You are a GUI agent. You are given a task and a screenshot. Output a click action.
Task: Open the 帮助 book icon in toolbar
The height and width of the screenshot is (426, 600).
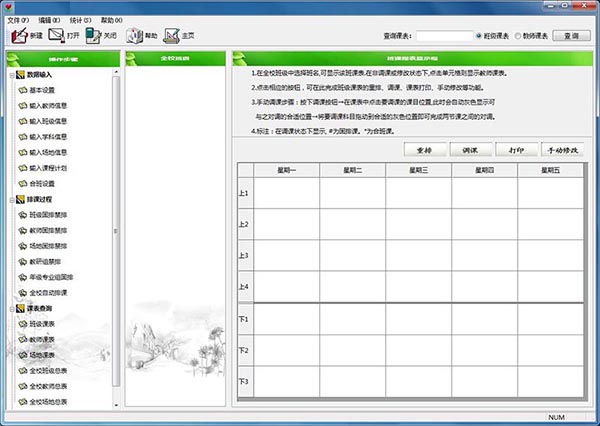tap(134, 36)
